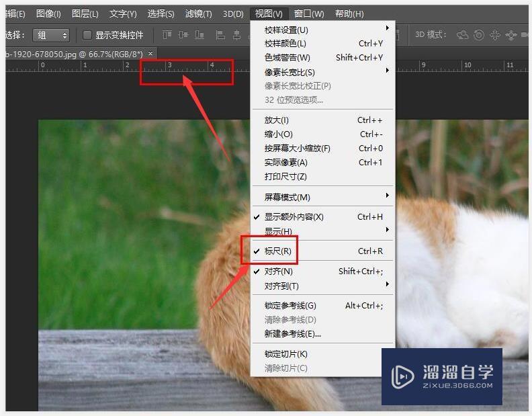Click the align horizontal centers icon
Screen dimensions: 532x416
click(237, 35)
